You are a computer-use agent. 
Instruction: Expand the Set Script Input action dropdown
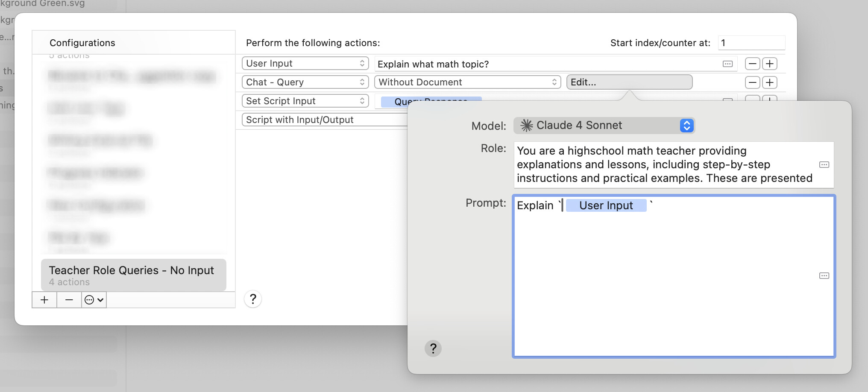click(x=305, y=101)
